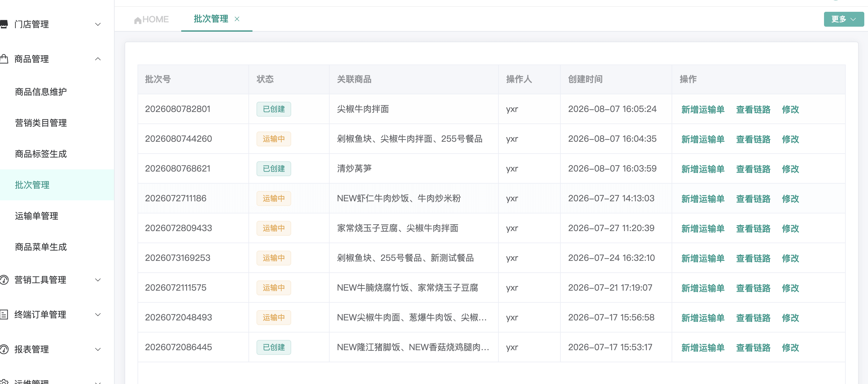Expand the 门店管理 menu chevron
Viewport: 868px width, 384px height.
(98, 24)
